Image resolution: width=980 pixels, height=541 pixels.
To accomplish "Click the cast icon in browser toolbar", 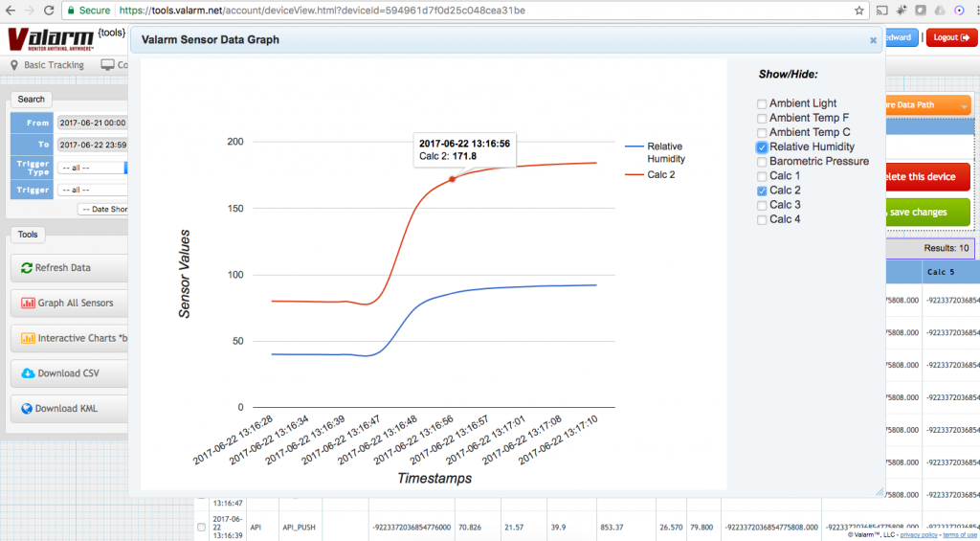I will click(881, 11).
